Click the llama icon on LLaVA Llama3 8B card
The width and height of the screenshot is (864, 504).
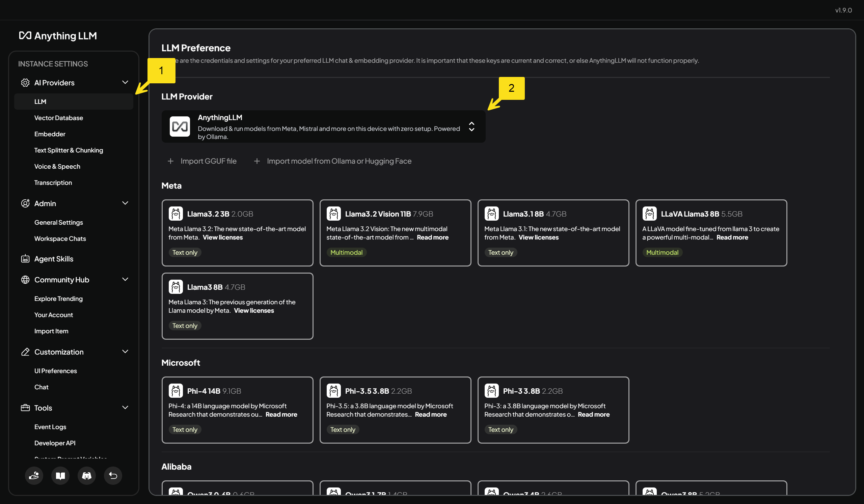click(x=650, y=214)
